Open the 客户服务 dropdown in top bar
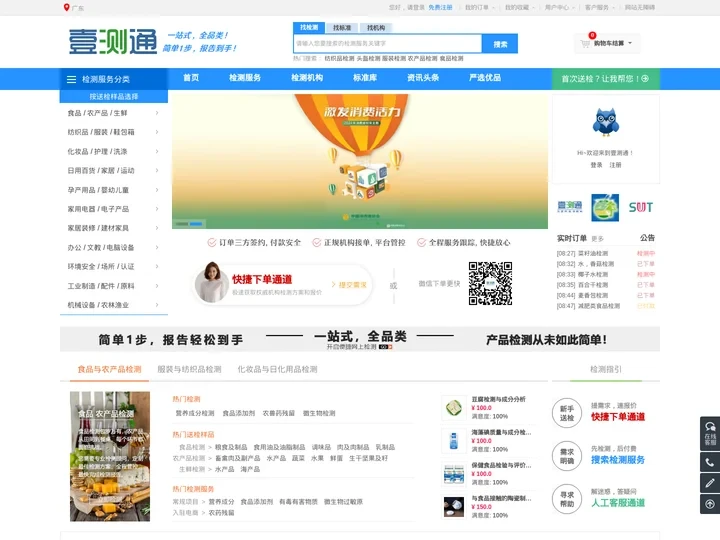The height and width of the screenshot is (540, 720). click(599, 7)
